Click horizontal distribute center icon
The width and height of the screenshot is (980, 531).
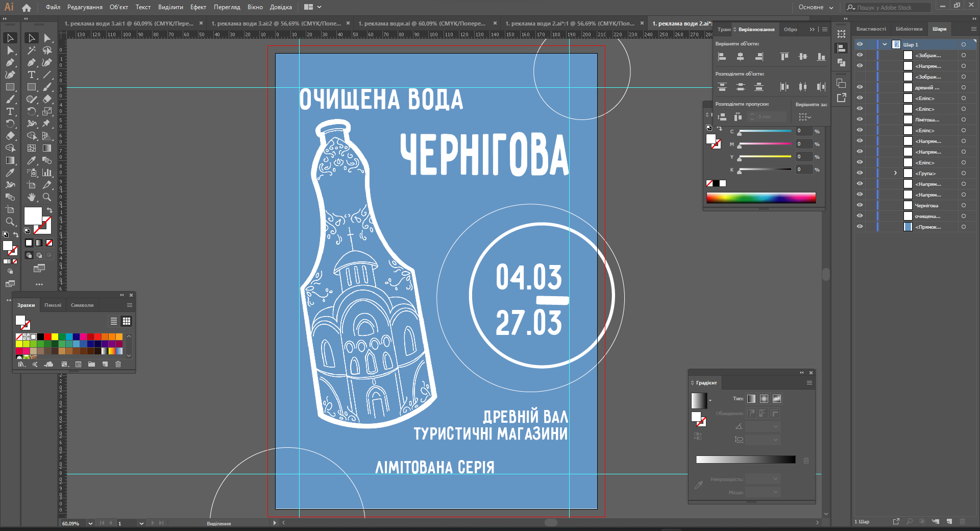(x=802, y=87)
